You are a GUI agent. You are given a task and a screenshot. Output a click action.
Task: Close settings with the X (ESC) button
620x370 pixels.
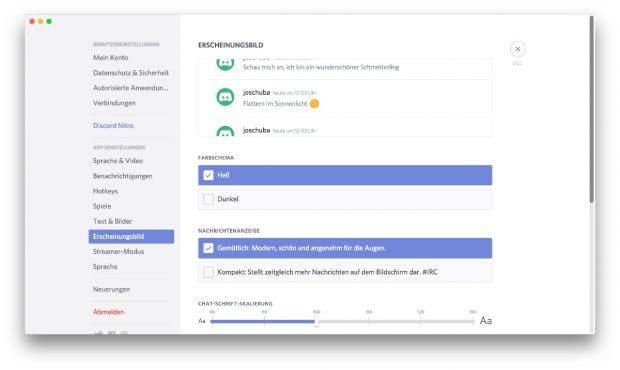518,49
